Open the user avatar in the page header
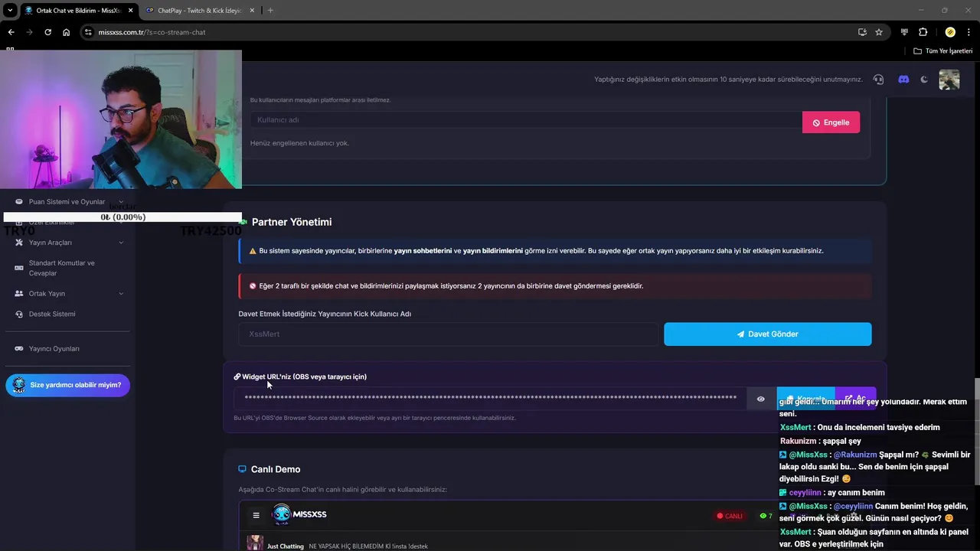Image resolution: width=980 pixels, height=551 pixels. click(949, 80)
